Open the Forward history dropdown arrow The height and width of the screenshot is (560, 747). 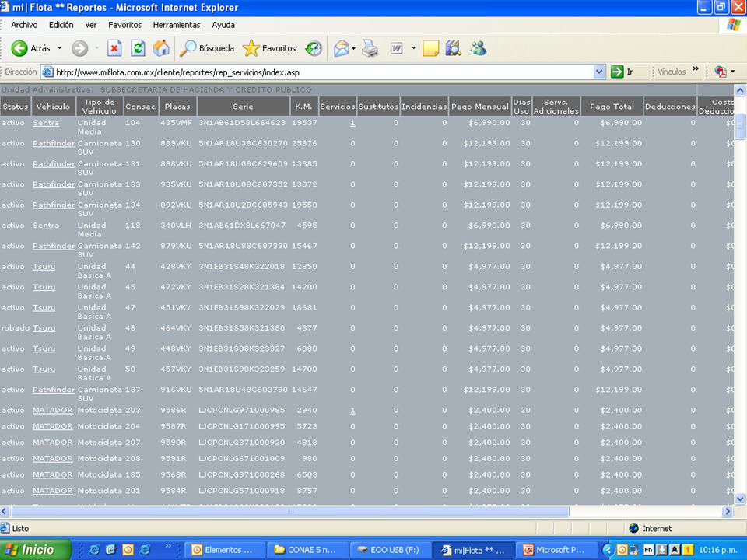click(96, 48)
